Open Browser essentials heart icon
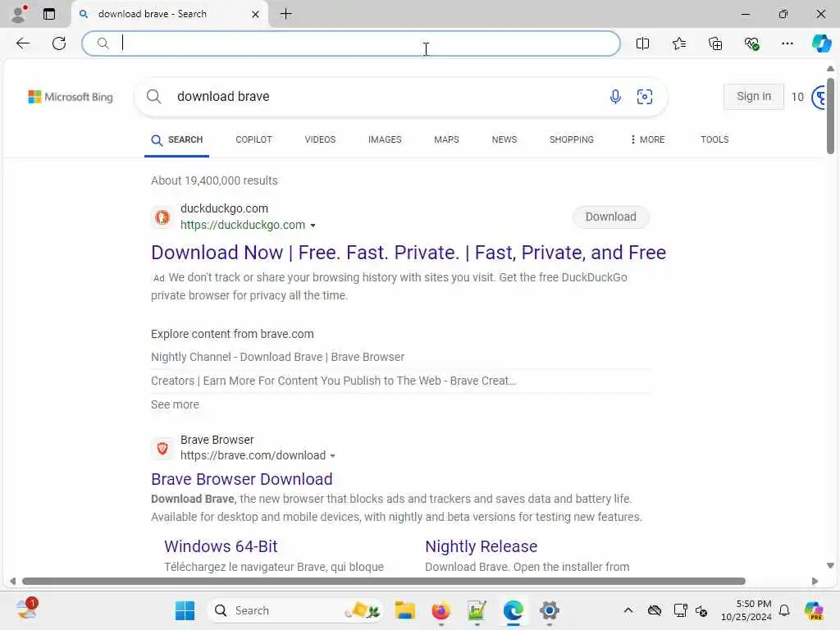Viewport: 840px width, 630px height. (x=751, y=43)
